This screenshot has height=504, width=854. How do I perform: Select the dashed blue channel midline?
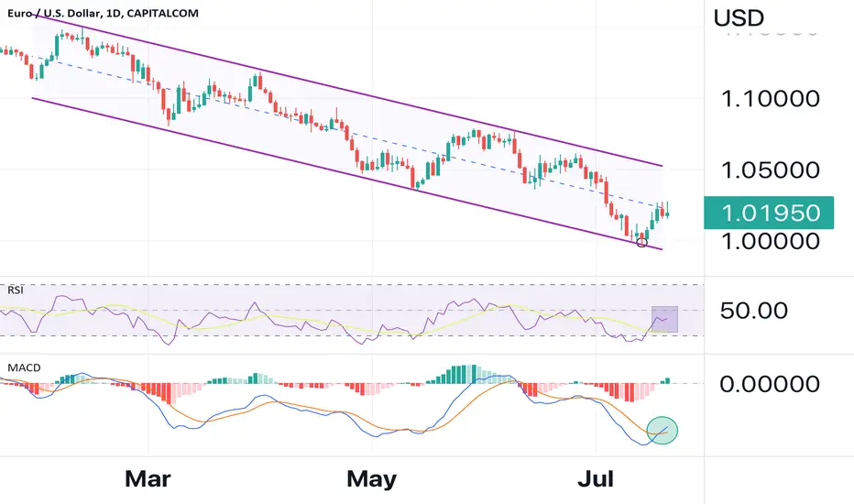348,132
